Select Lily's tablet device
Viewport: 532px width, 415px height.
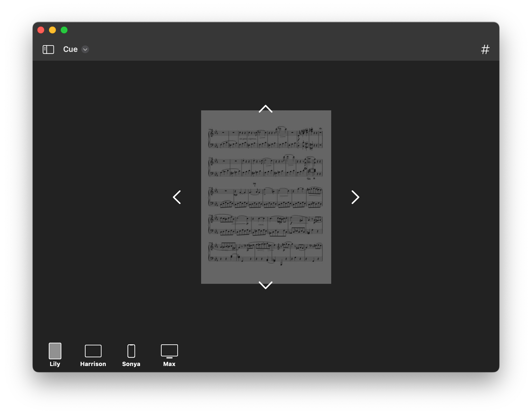pos(55,355)
